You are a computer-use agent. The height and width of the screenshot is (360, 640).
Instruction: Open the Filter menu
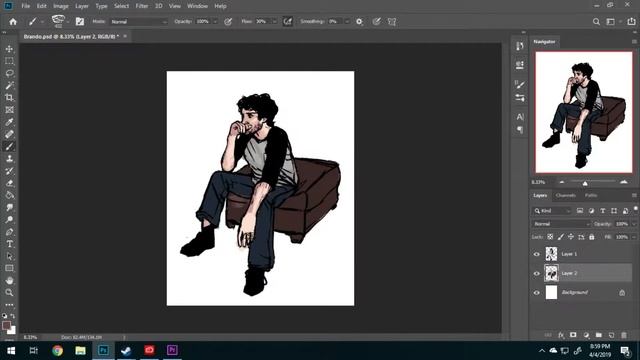click(142, 6)
